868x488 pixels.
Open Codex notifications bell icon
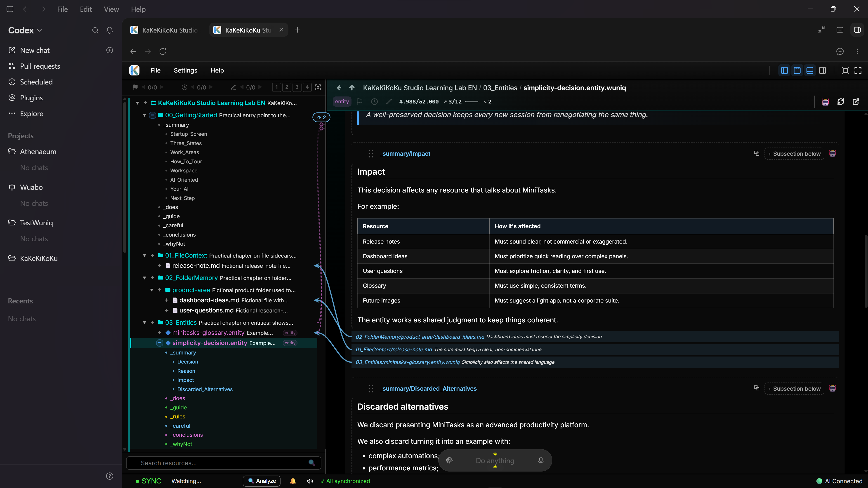click(x=109, y=30)
